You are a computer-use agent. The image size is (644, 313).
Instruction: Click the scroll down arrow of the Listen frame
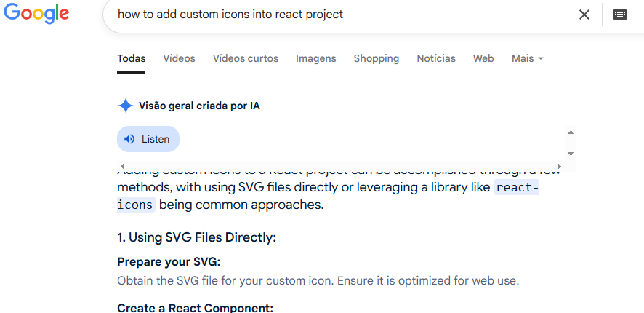tap(571, 154)
